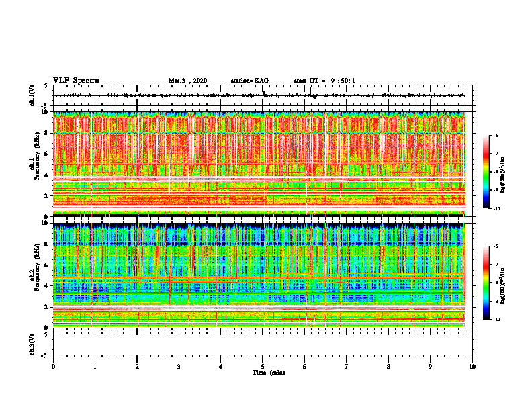Click time axis tick label "6"
Screen dimensions: 532x411
pyautogui.click(x=305, y=367)
